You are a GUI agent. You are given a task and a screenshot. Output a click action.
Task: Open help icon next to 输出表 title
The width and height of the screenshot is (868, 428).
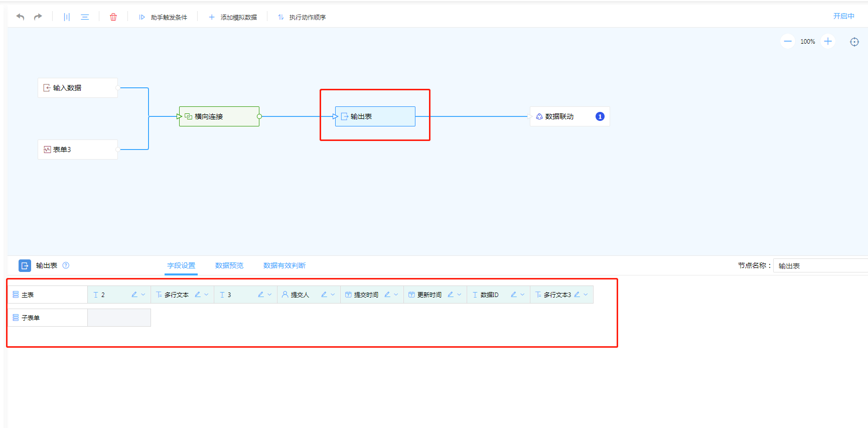pos(66,265)
